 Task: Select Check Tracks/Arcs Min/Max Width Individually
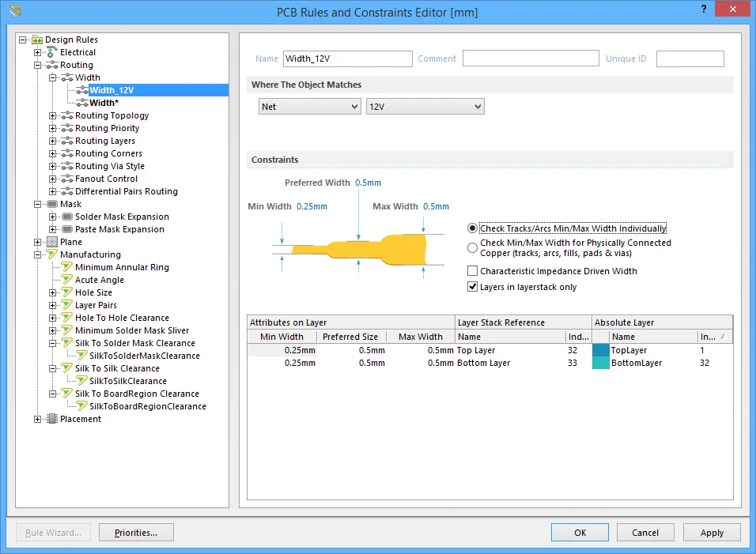pos(472,228)
